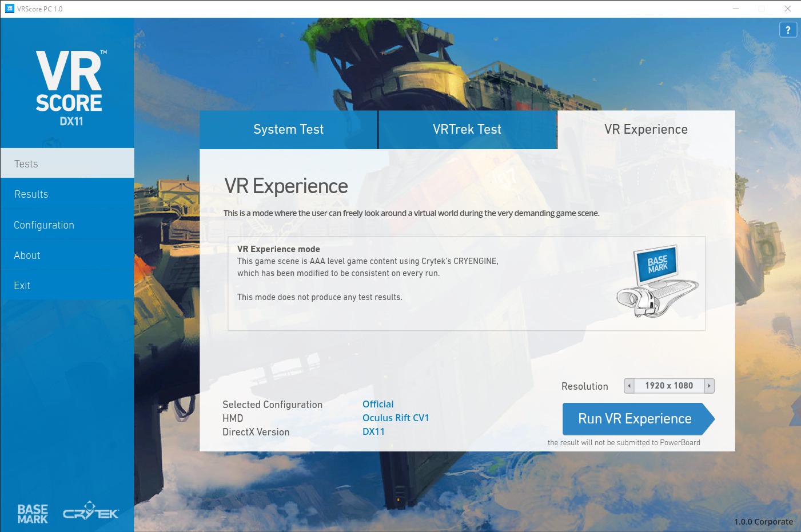Click the help question mark icon
Image resolution: width=801 pixels, height=532 pixels.
[788, 30]
